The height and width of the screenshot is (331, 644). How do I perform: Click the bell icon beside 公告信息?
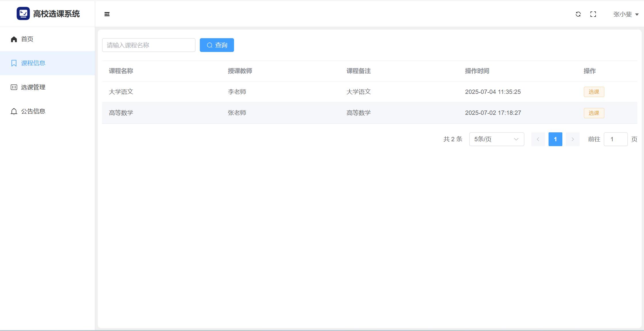(14, 111)
